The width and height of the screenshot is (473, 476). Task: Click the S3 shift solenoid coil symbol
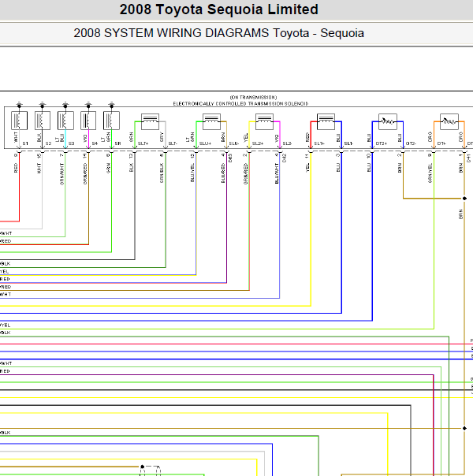point(65,121)
